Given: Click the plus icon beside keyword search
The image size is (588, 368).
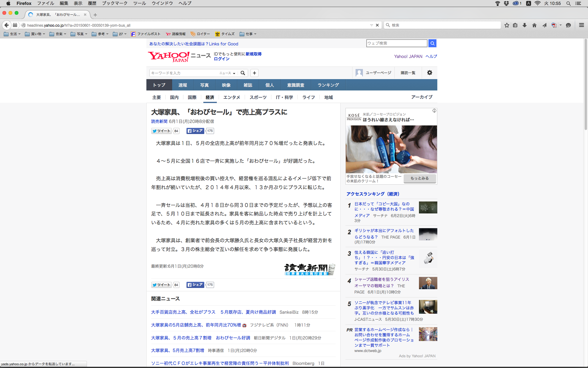Looking at the screenshot, I should point(254,73).
